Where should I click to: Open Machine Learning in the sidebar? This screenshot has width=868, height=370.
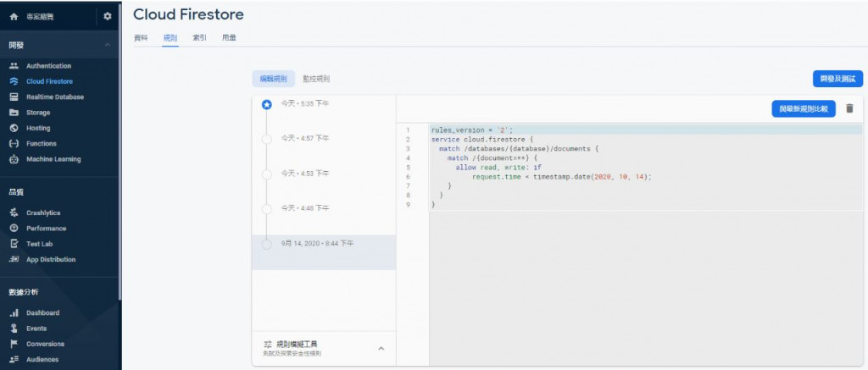53,158
